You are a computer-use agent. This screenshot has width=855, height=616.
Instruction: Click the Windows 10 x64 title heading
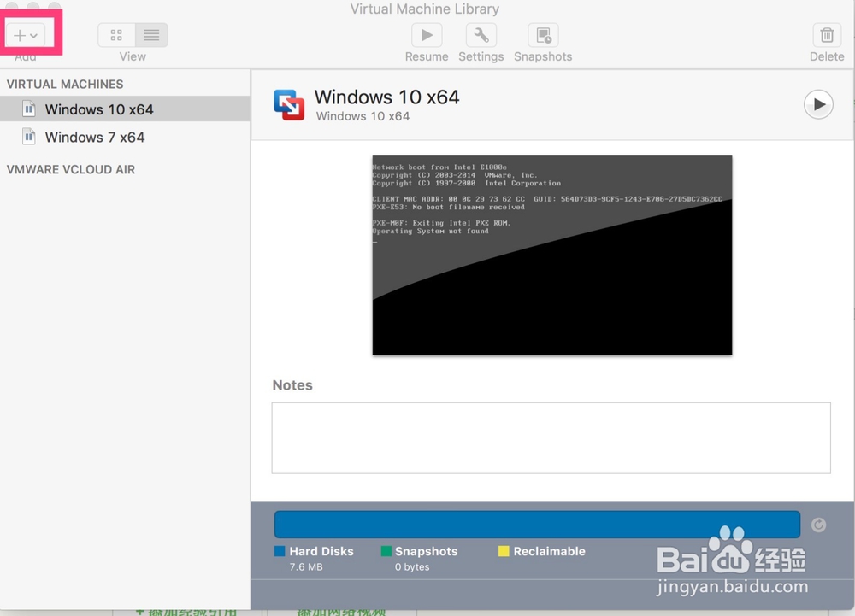(x=386, y=97)
